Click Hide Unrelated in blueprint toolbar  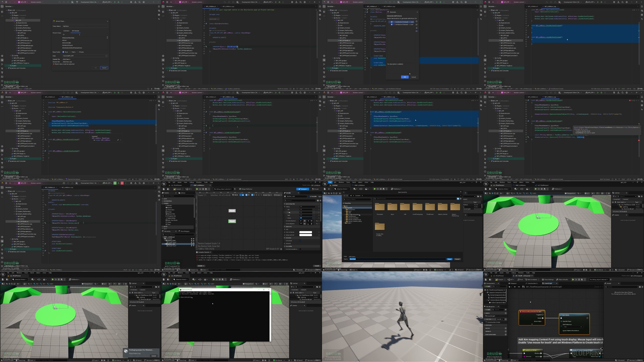tap(531, 280)
